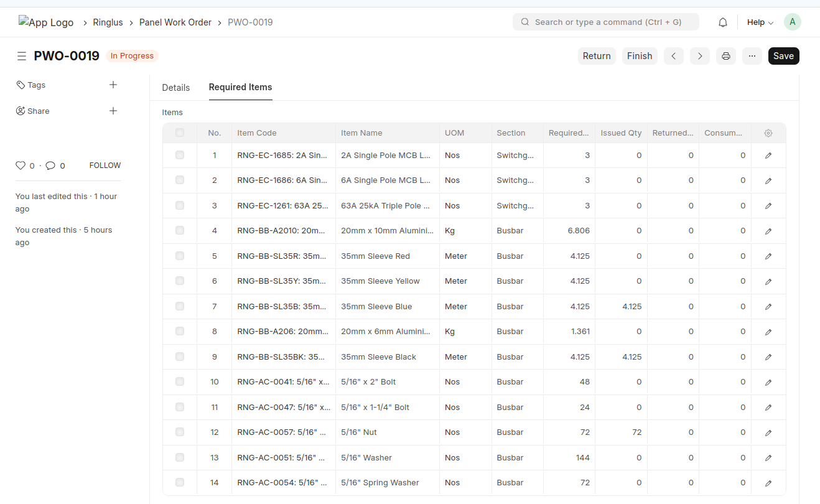Screen dimensions: 820x504
Task: Edit row 1 pencil icon
Action: pos(768,156)
